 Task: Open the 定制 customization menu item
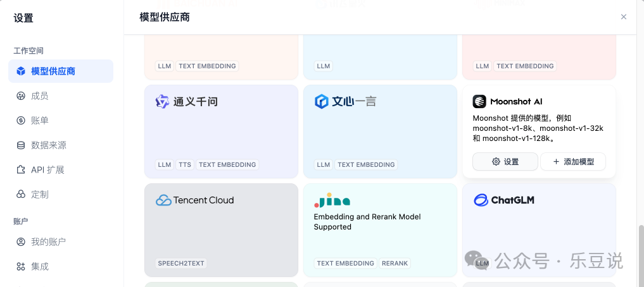pos(40,195)
